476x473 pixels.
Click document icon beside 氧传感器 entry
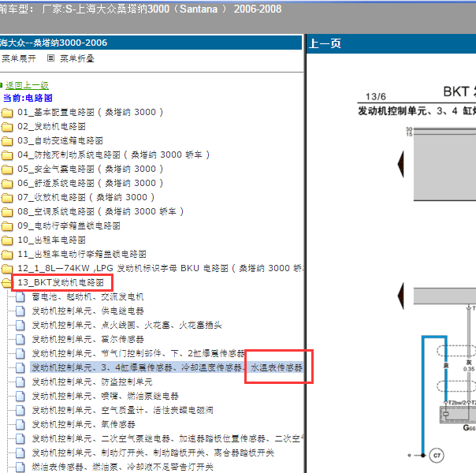click(20, 424)
